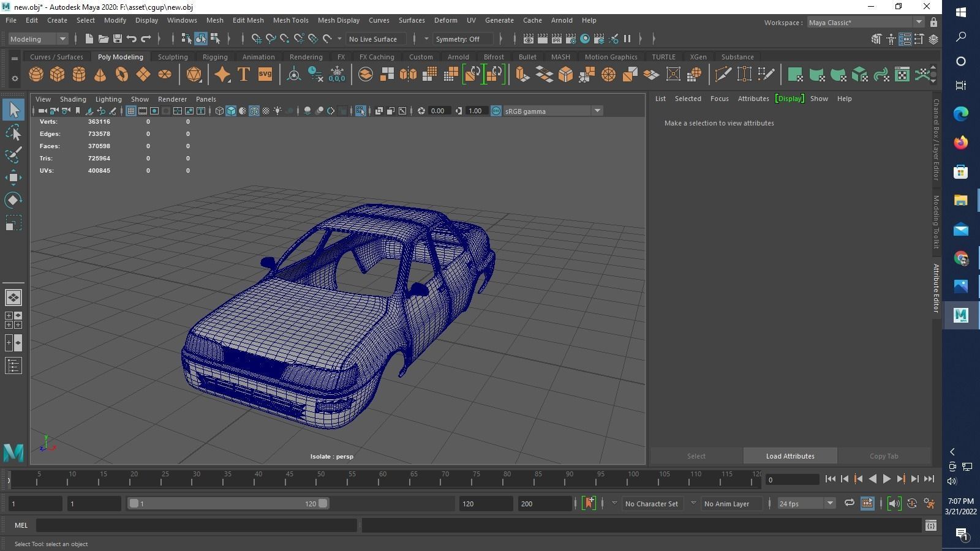Toggle the viewport grid display icon

click(130, 111)
